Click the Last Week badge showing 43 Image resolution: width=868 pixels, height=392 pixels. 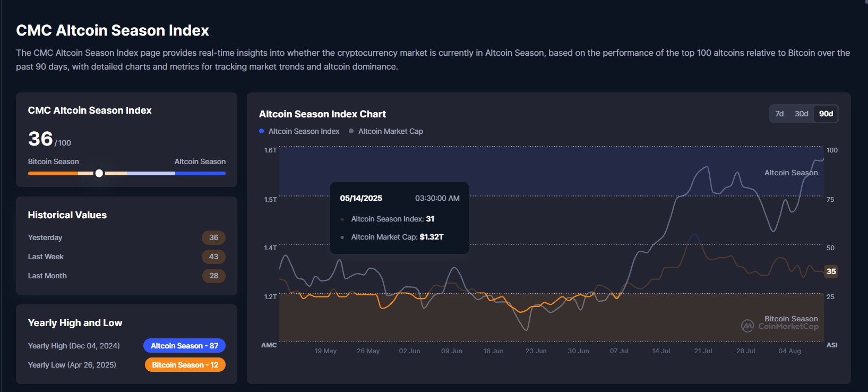click(x=213, y=257)
